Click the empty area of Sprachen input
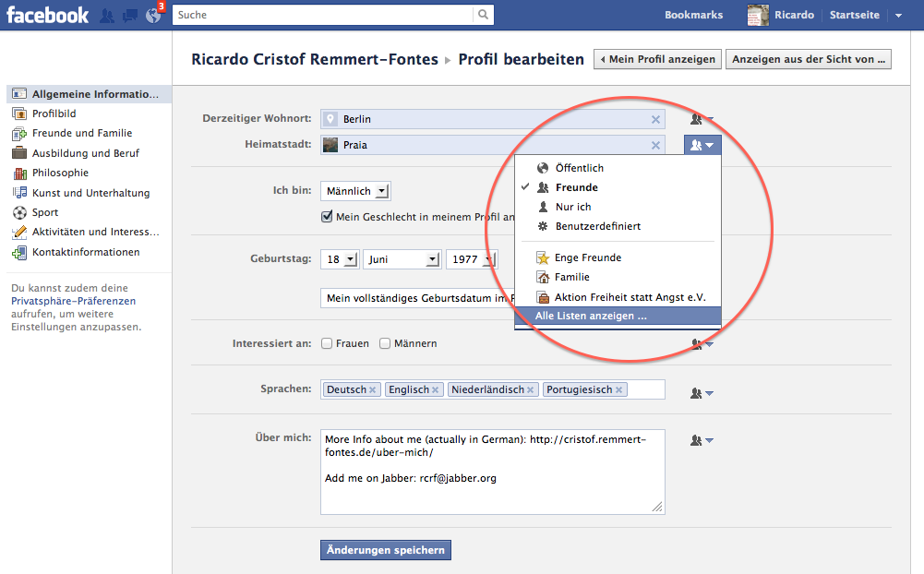924x574 pixels. [x=646, y=389]
